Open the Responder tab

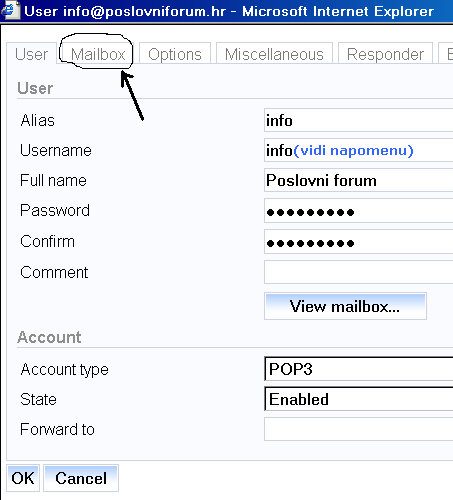tap(385, 54)
